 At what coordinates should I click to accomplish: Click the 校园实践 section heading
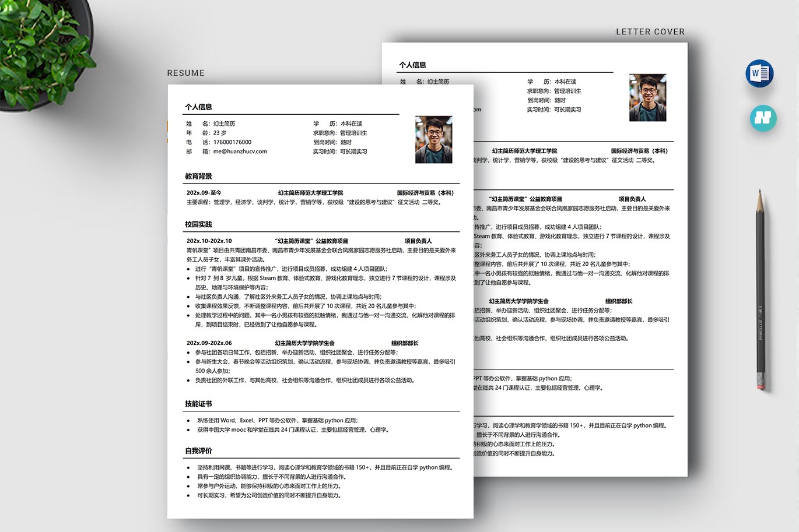point(198,224)
